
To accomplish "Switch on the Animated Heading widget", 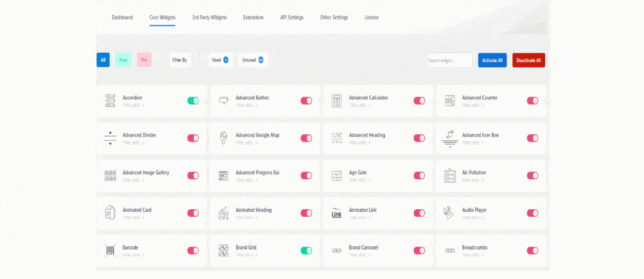I will [x=306, y=213].
